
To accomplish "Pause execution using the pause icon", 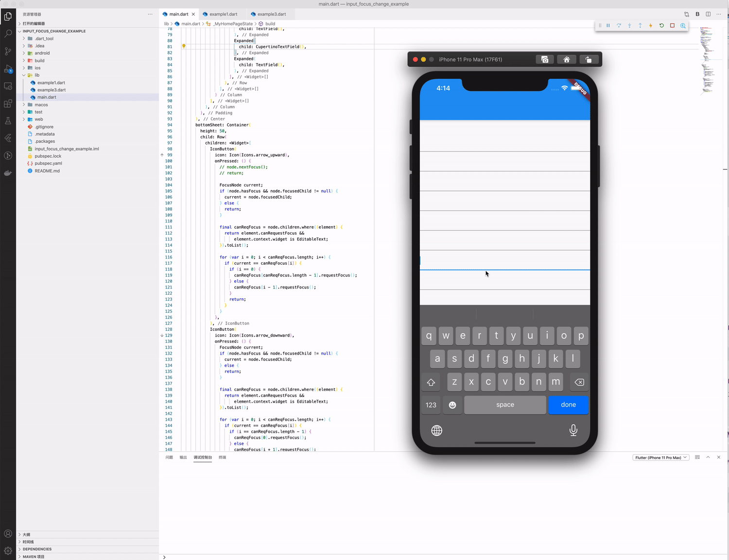I will 608,25.
